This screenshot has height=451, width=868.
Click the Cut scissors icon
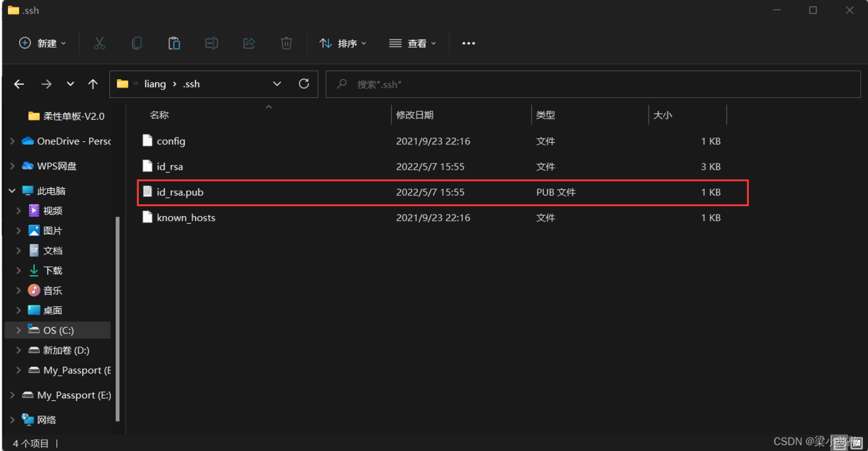click(99, 43)
